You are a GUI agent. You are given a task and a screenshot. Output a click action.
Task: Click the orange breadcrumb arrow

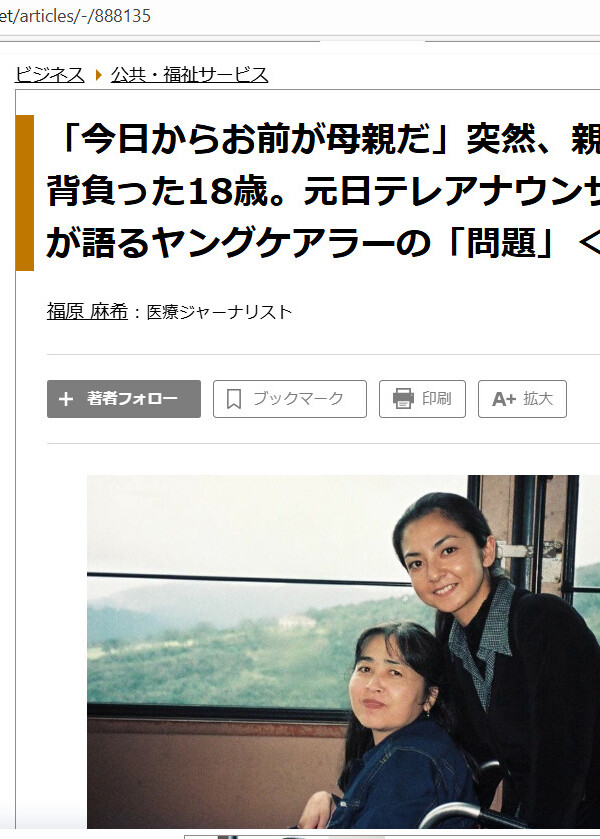(98, 75)
